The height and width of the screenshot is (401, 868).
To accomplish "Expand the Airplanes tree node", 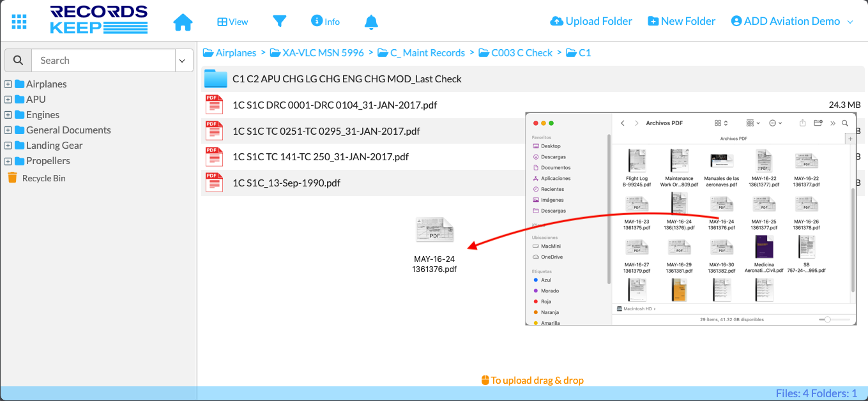I will [x=8, y=84].
